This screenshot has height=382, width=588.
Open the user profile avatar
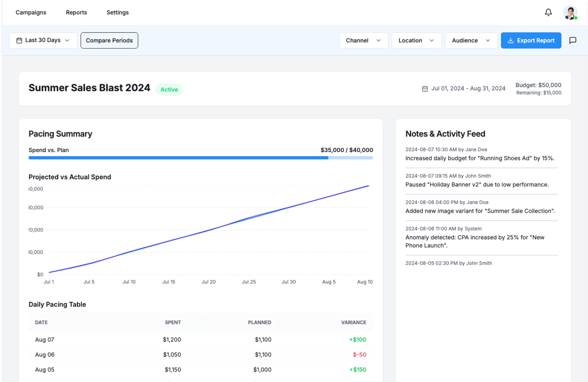coord(570,13)
